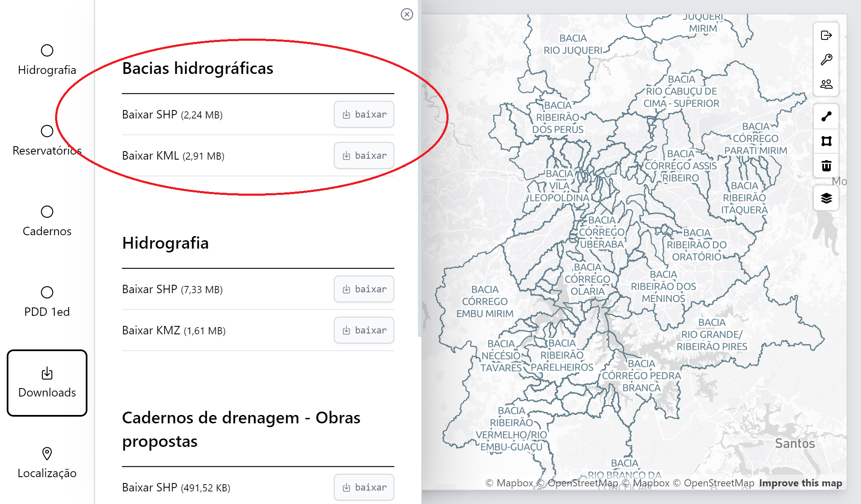
Task: Click BACIA CÓRREGO UBERABA map label
Action: tap(602, 232)
